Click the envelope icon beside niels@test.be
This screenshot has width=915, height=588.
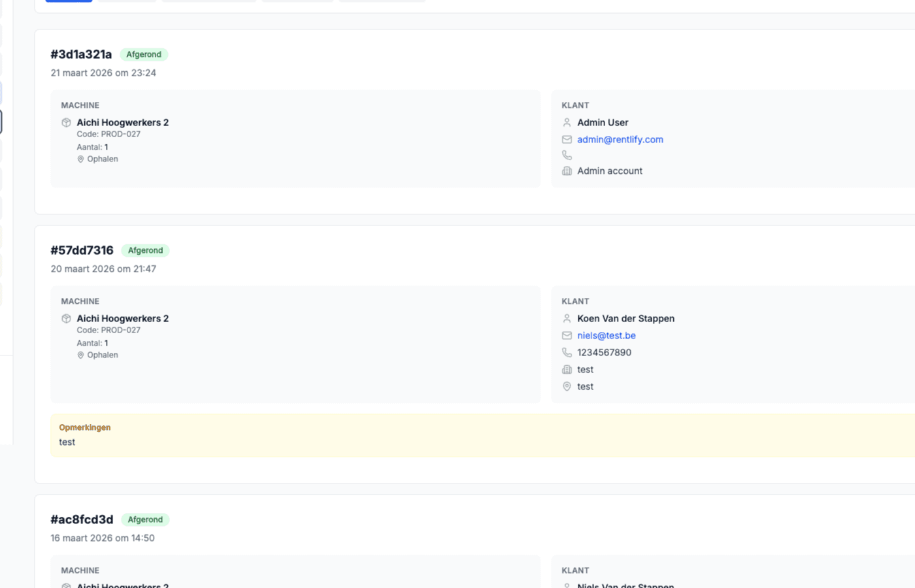(567, 336)
